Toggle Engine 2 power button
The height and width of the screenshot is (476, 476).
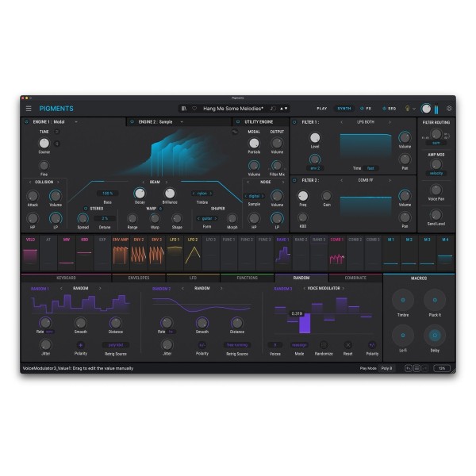tap(132, 121)
